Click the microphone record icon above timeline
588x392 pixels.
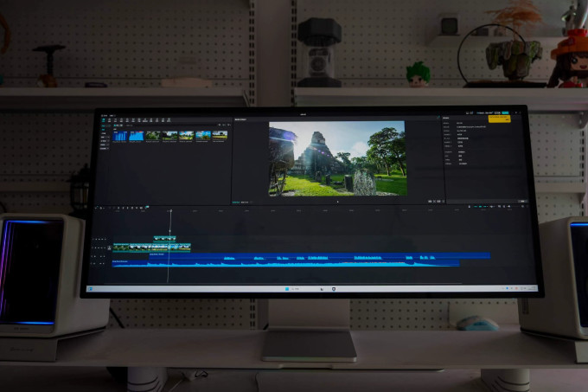470,207
